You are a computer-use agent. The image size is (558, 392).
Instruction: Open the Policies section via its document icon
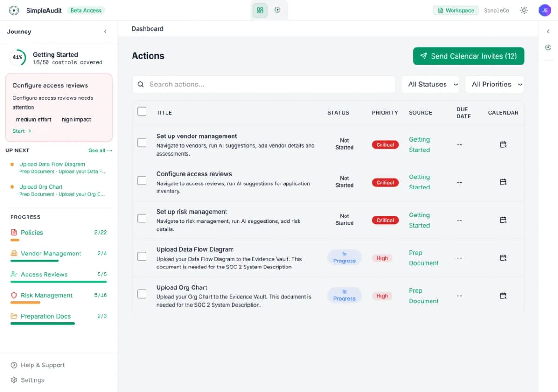point(13,232)
